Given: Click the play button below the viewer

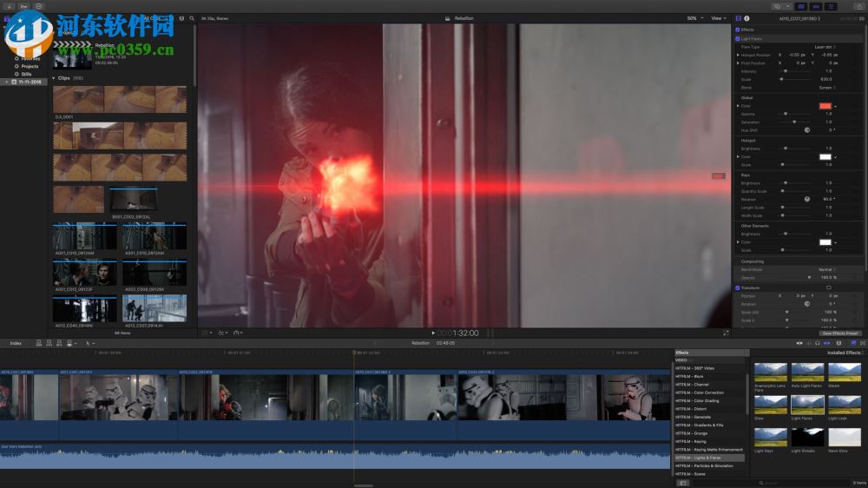Looking at the screenshot, I should 433,333.
